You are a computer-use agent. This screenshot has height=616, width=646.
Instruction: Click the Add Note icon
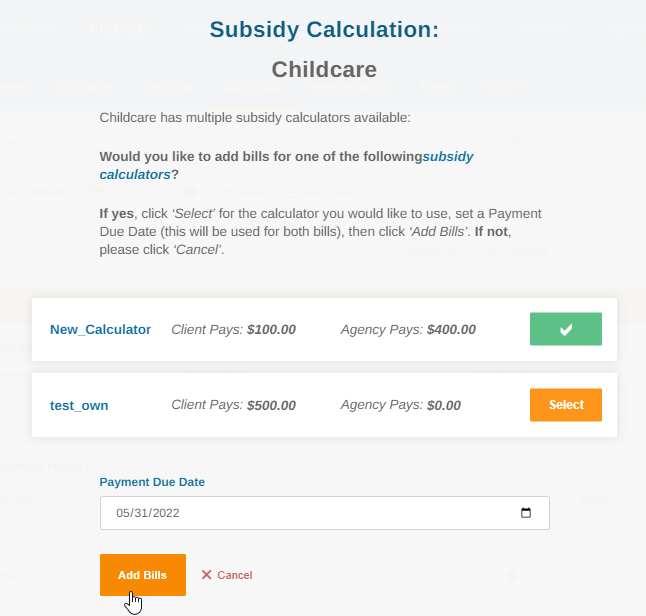[x=292, y=192]
